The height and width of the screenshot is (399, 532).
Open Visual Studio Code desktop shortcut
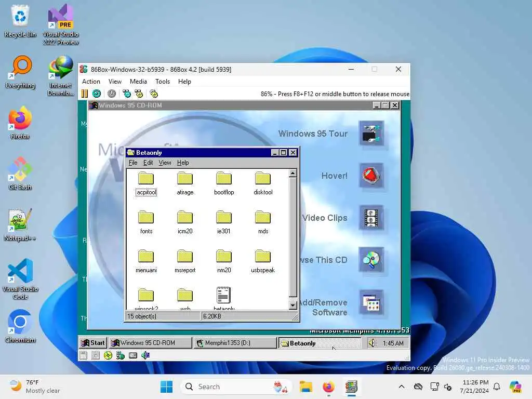pos(20,279)
